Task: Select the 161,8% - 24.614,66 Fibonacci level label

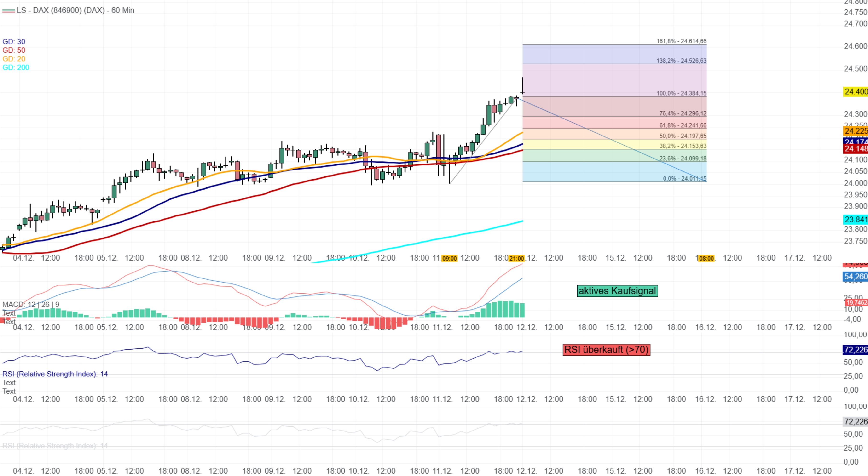Action: 681,41
